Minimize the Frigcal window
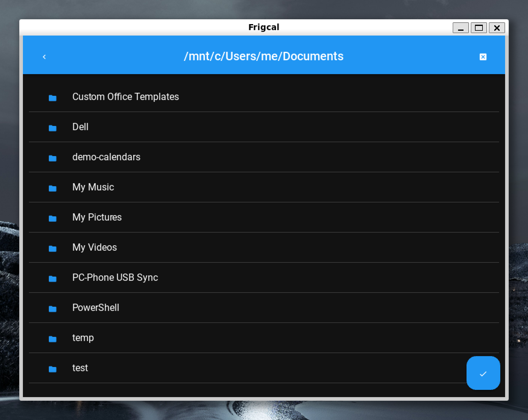 click(460, 28)
